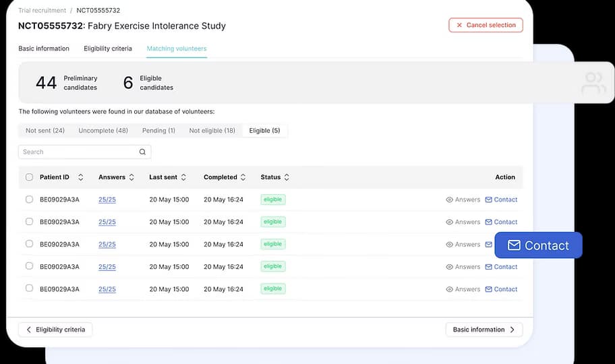Click the group people icon in summary bar
This screenshot has width=615, height=364.
pyautogui.click(x=593, y=84)
